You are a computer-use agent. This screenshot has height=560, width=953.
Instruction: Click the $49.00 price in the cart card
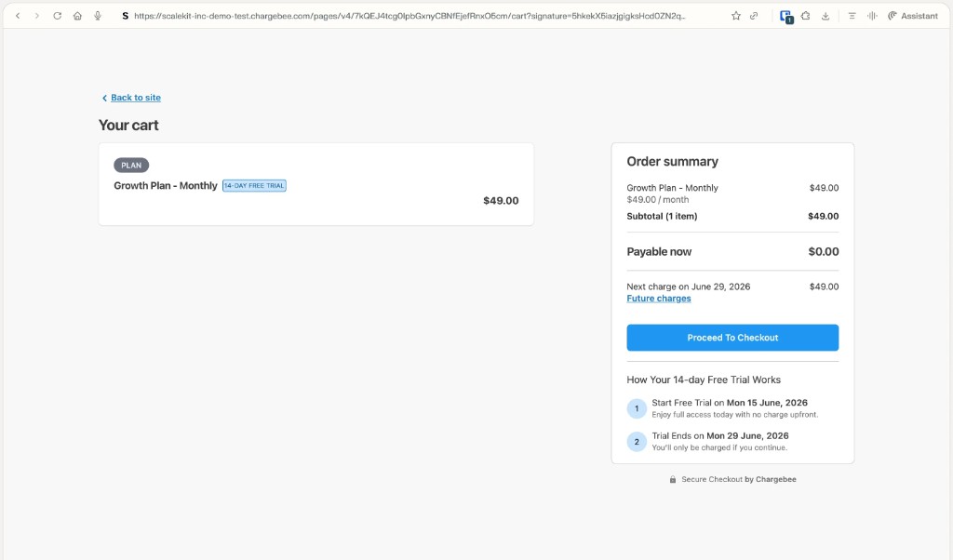(501, 200)
